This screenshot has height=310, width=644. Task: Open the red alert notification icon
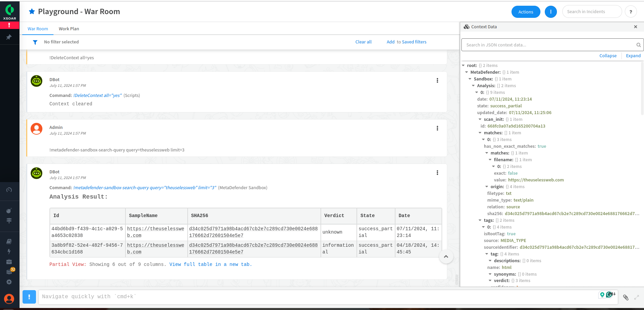pos(9,25)
